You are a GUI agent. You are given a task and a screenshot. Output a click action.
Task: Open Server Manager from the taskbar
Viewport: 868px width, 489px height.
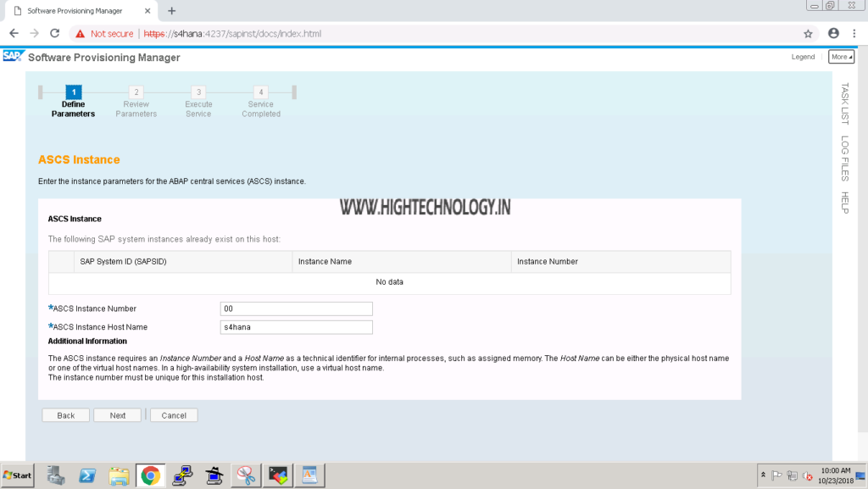coord(55,475)
